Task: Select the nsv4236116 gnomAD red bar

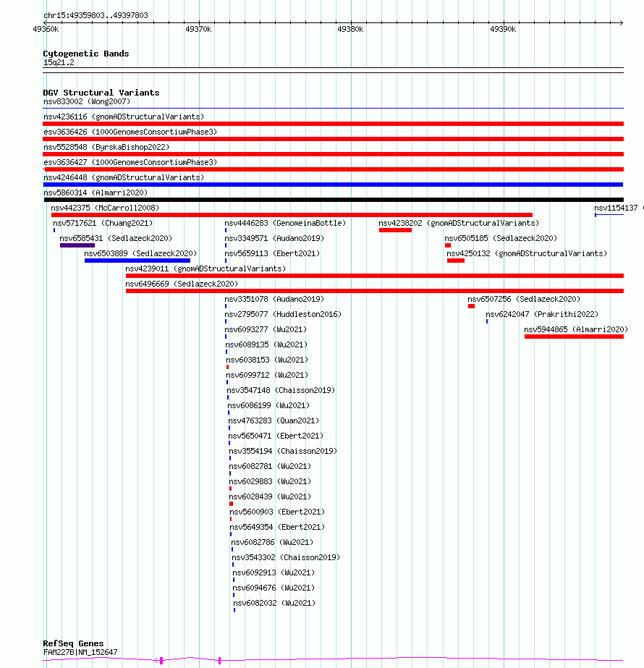Action: [333, 124]
